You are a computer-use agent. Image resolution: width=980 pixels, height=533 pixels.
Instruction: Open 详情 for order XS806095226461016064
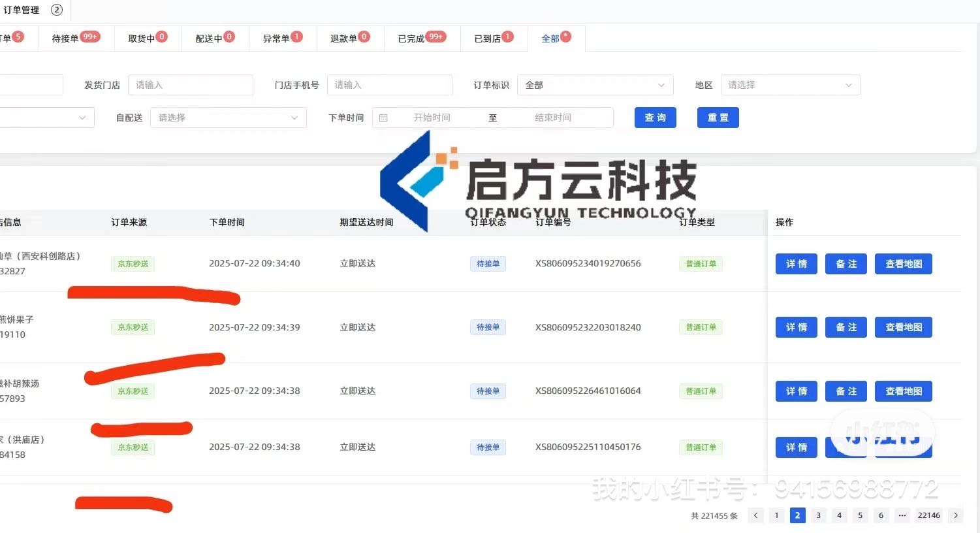coord(797,391)
